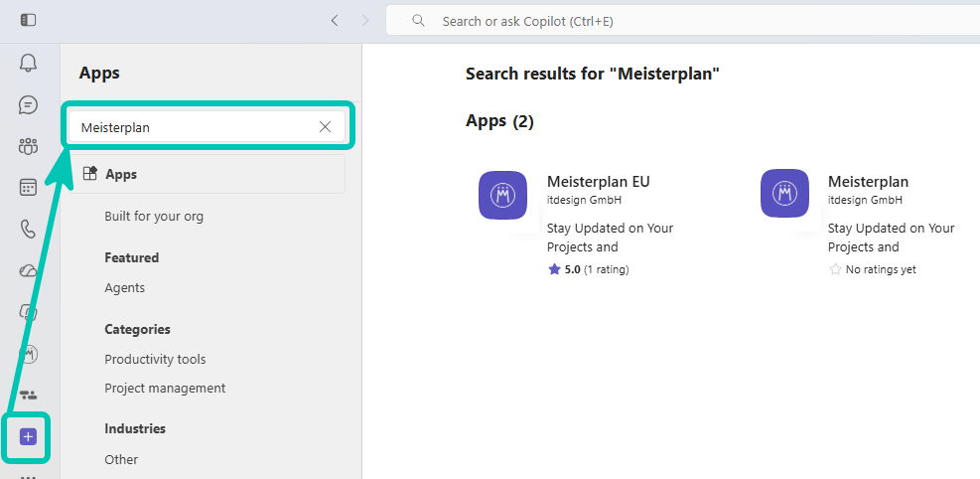Click the Meisterplan title without EU
Viewport: 980px width, 479px height.
[868, 181]
